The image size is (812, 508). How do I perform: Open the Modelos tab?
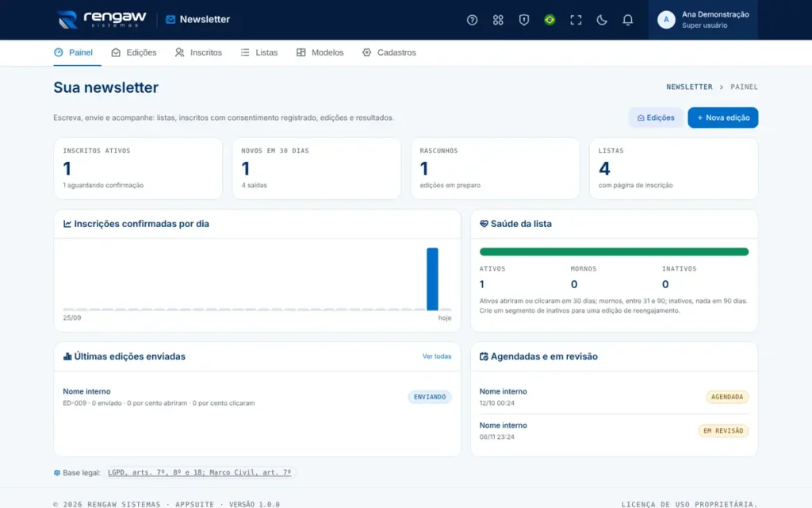320,52
